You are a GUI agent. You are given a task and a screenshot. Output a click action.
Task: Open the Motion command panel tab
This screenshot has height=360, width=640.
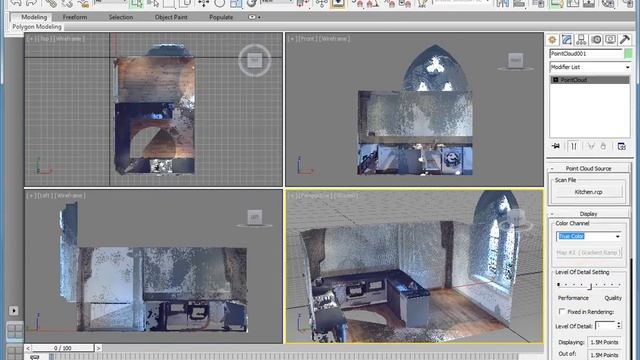pyautogui.click(x=596, y=40)
